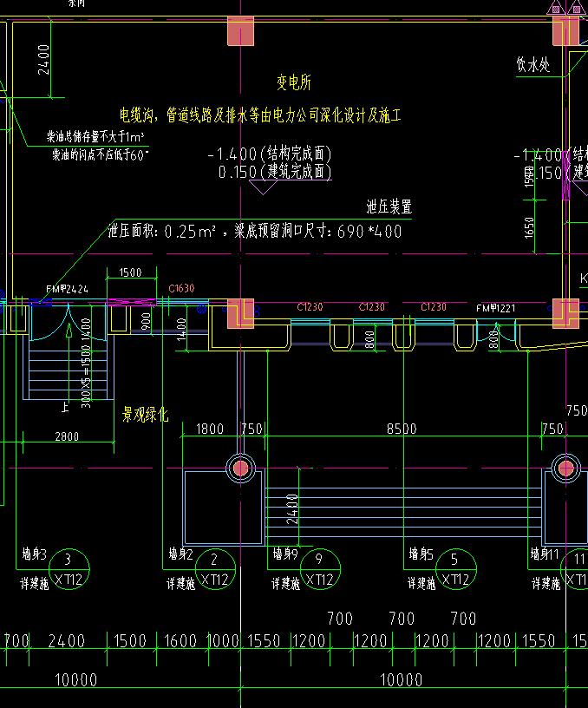Select the red C1630 window tag
Screen dimensions: 588x708
(181, 289)
